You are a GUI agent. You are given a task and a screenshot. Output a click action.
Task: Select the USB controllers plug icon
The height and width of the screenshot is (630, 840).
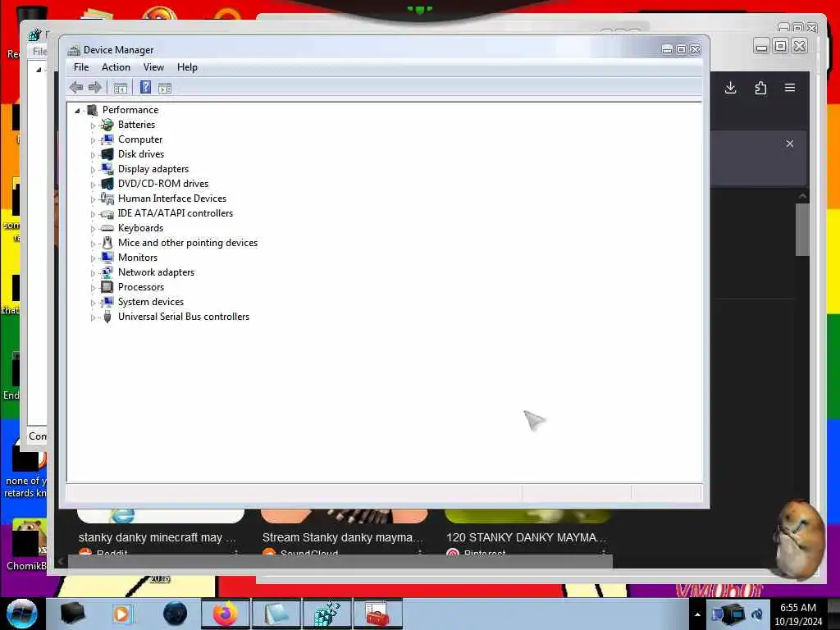107,317
